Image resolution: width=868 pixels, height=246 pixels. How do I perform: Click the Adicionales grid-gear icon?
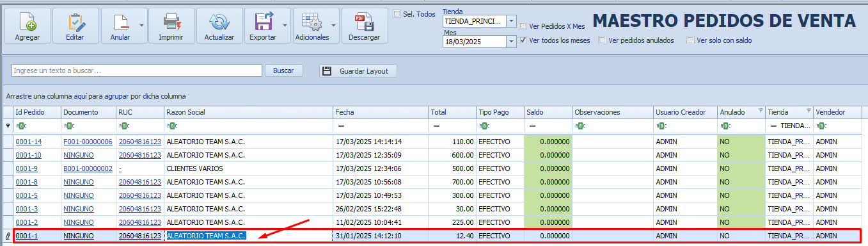tap(312, 22)
